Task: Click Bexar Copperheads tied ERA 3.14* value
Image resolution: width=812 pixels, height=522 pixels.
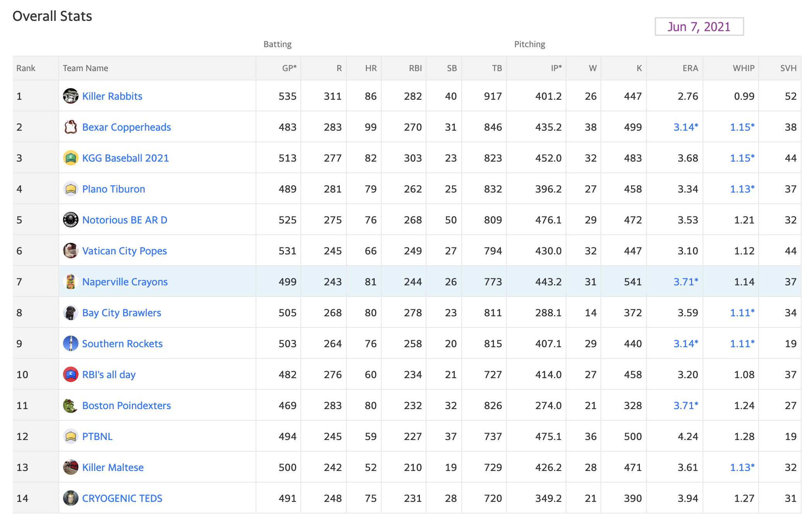Action: pos(686,127)
